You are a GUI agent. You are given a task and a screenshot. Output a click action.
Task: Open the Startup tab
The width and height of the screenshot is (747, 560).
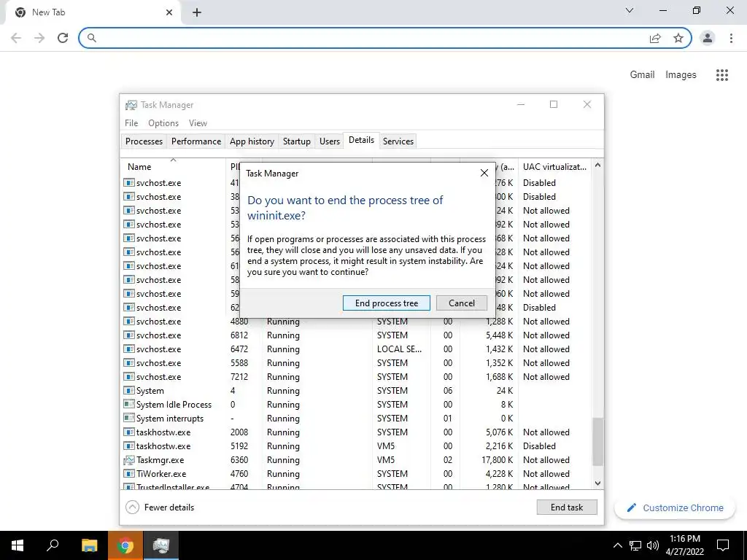click(x=296, y=141)
